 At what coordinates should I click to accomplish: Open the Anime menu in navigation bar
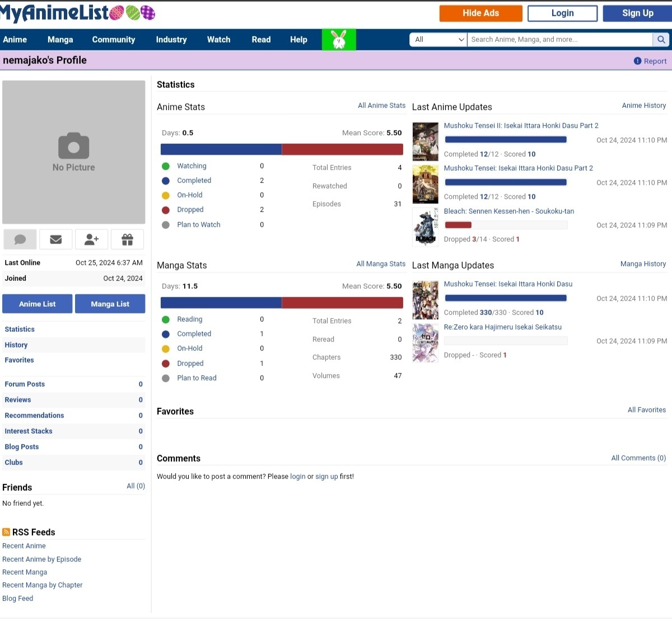pos(15,40)
